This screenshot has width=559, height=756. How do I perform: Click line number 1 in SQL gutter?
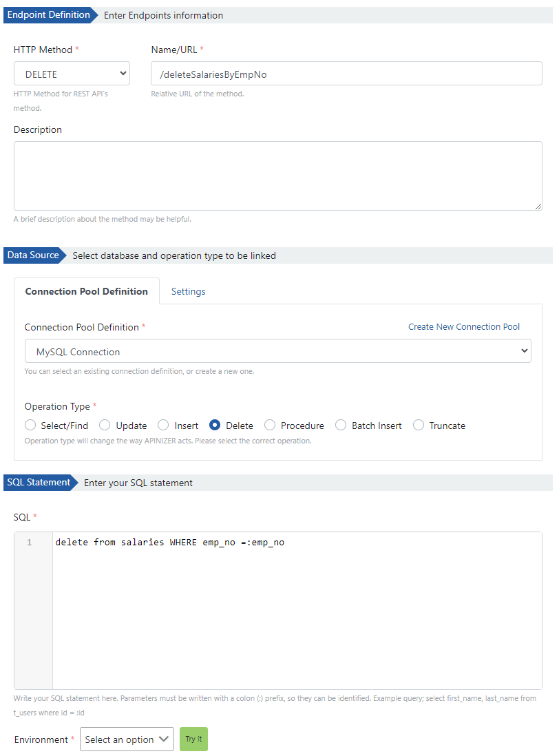tap(30, 543)
